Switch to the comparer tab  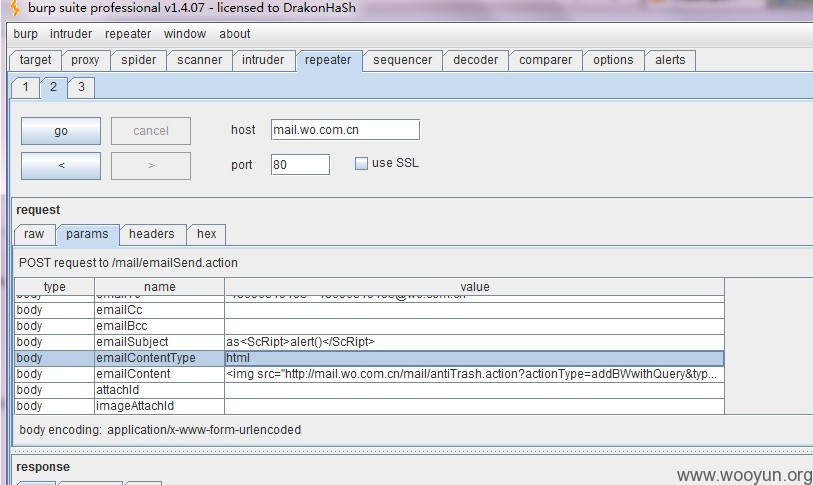click(545, 60)
